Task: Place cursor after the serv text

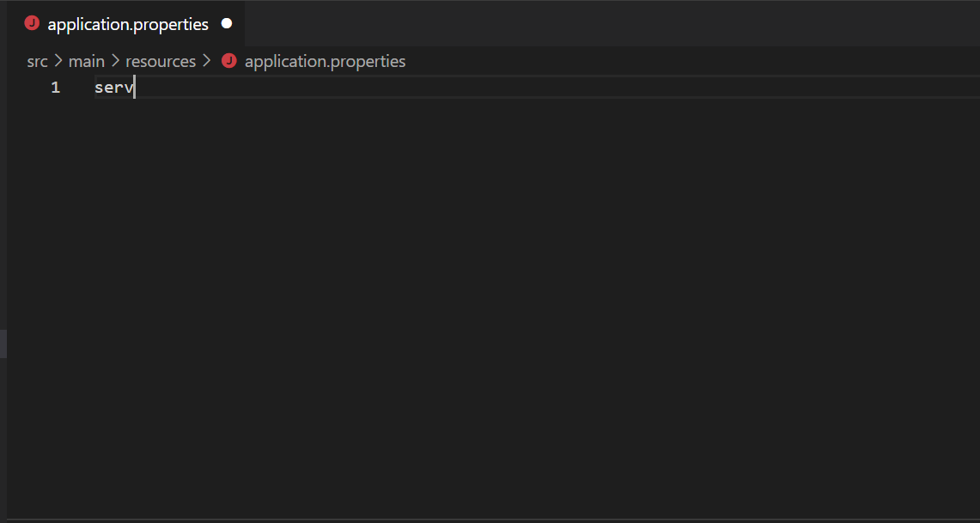Action: tap(135, 87)
